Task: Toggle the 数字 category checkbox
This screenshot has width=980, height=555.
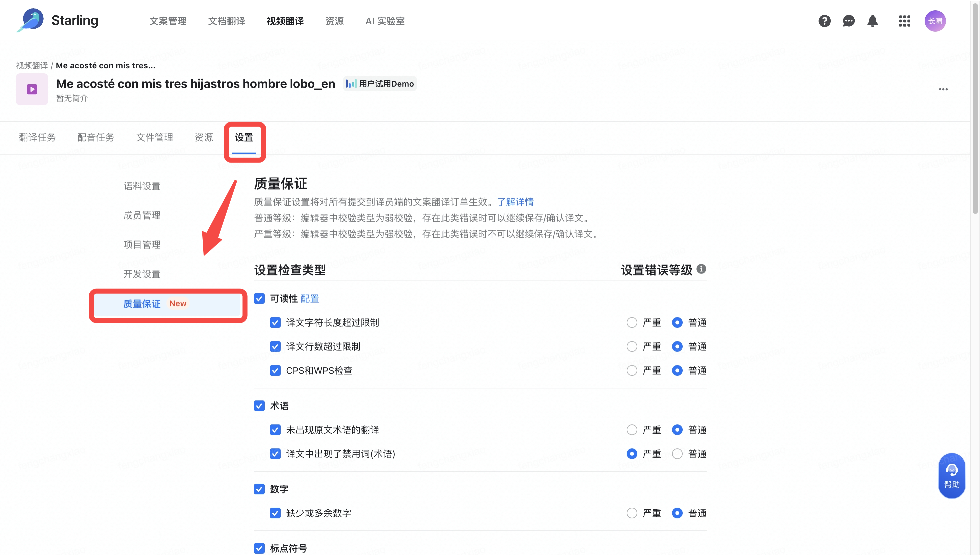Action: 259,489
